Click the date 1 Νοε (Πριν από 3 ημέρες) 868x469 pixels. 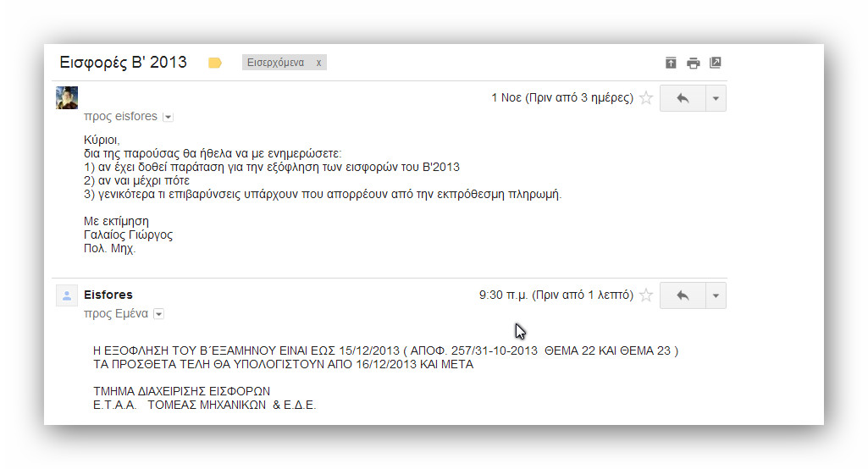(x=562, y=98)
